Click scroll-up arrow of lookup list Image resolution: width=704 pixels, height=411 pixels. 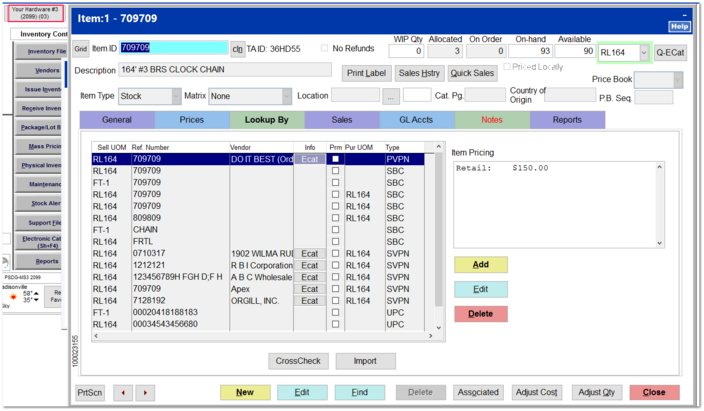[439, 147]
